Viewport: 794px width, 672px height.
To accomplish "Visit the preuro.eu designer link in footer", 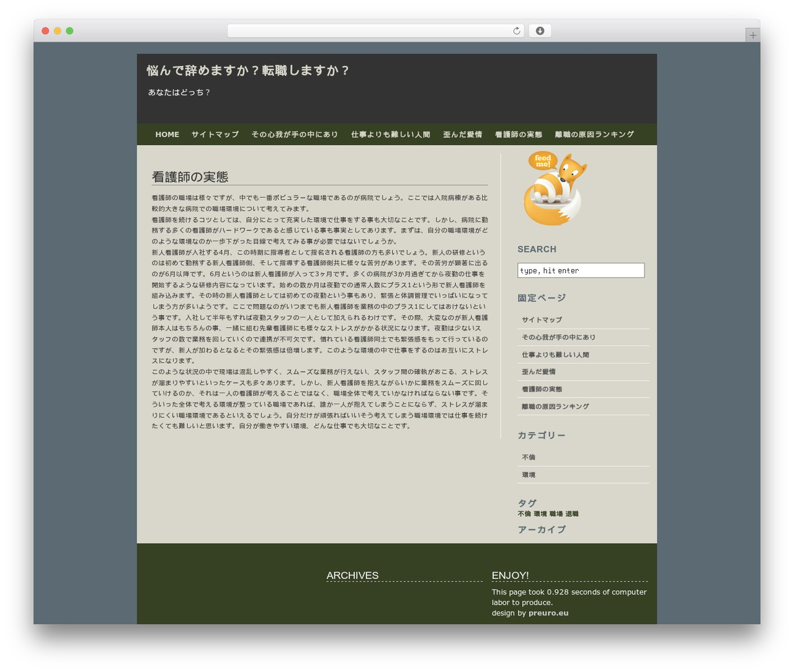I will tap(548, 613).
